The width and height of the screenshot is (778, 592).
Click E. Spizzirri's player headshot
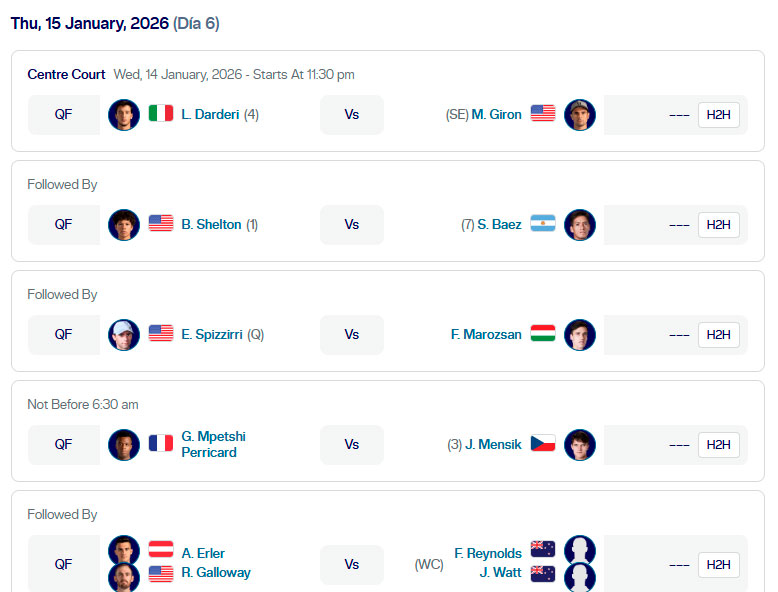124,334
